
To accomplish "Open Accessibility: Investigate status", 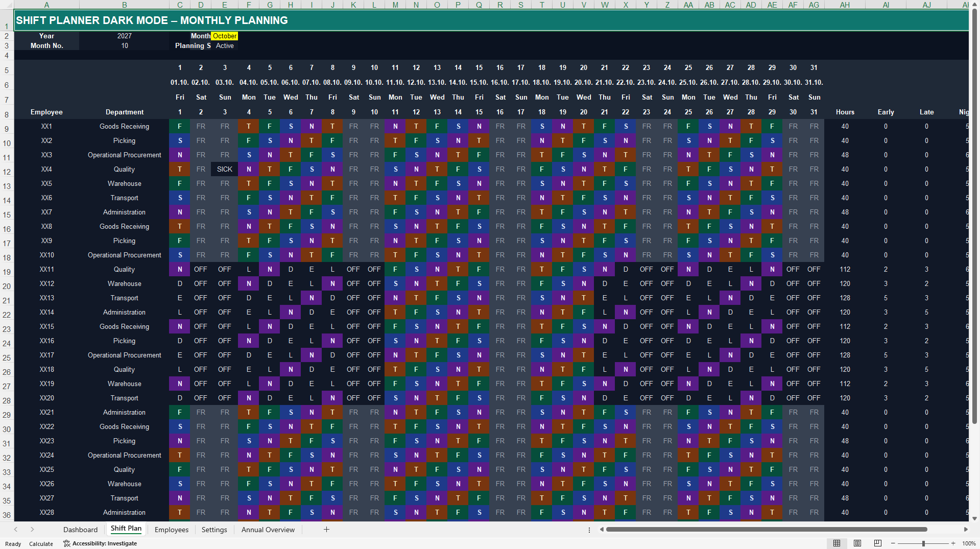I will pos(100,543).
